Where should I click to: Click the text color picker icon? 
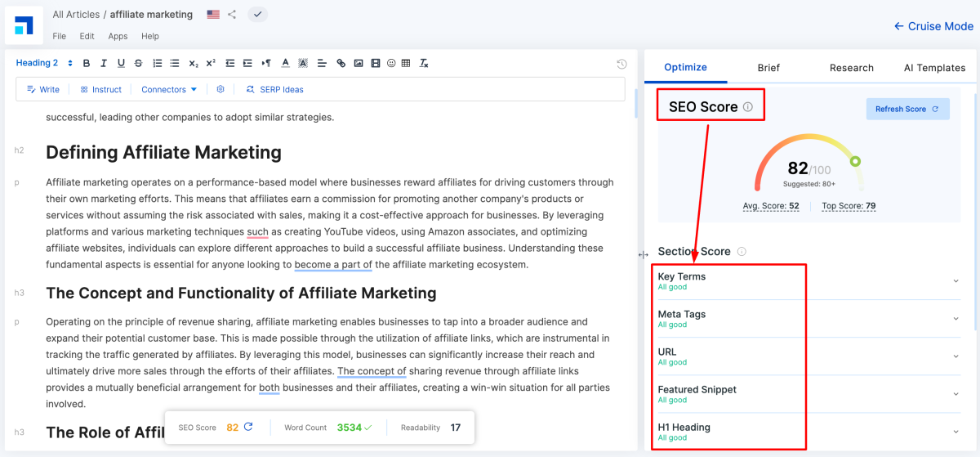click(x=285, y=63)
